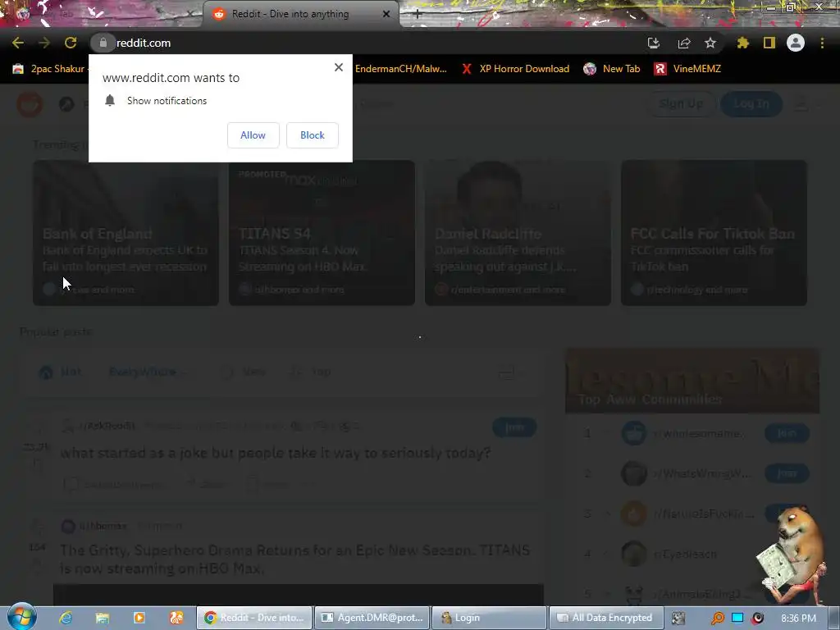Open the Chrome three-dot menu
Screen dimensions: 840x630
pos(822,43)
